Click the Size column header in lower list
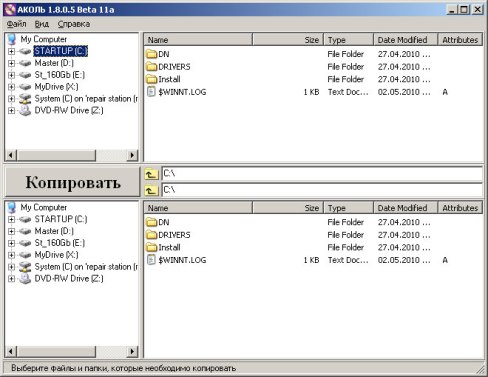Screen dimensions: 488x377 (288, 208)
